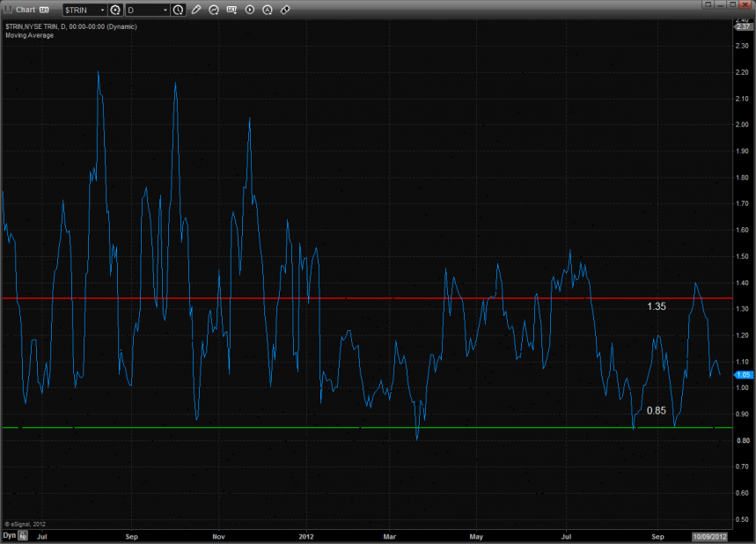Expand the $TRIN symbol dropdown
Image resolution: width=756 pixels, height=544 pixels.
coord(100,10)
